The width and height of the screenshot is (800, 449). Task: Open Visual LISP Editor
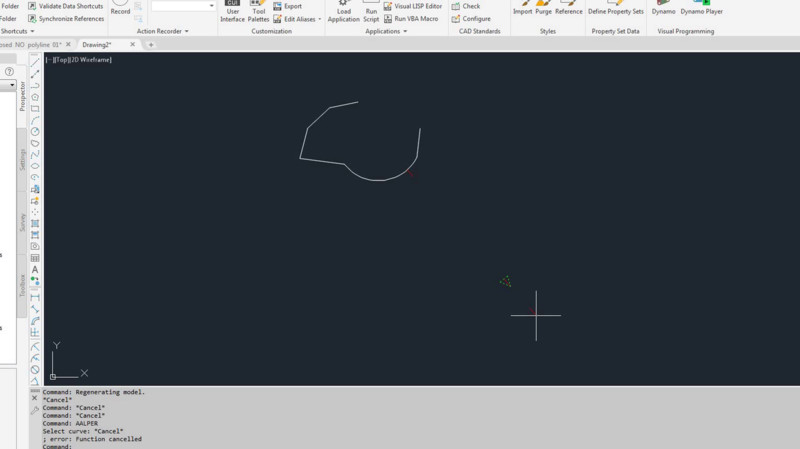[x=413, y=6]
